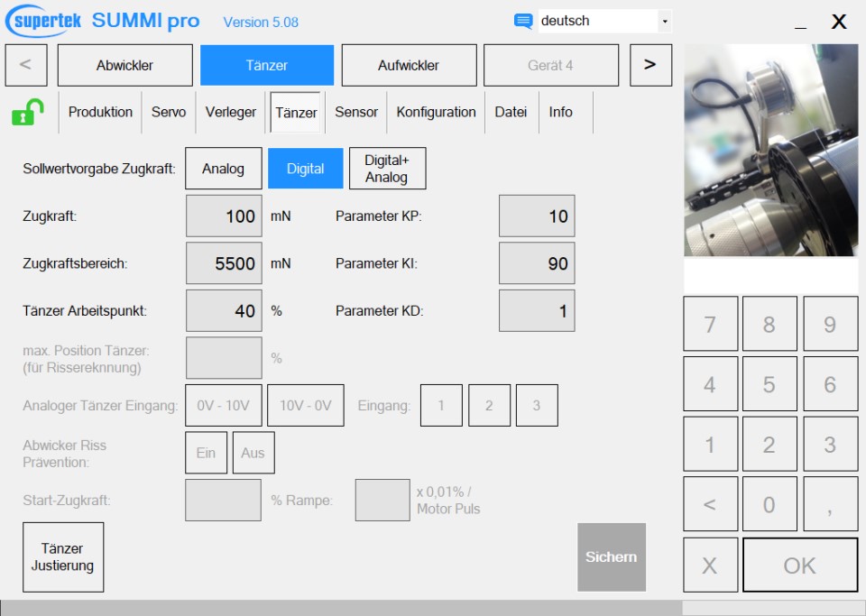
Task: Click the green unlock padlock icon
Action: point(28,112)
